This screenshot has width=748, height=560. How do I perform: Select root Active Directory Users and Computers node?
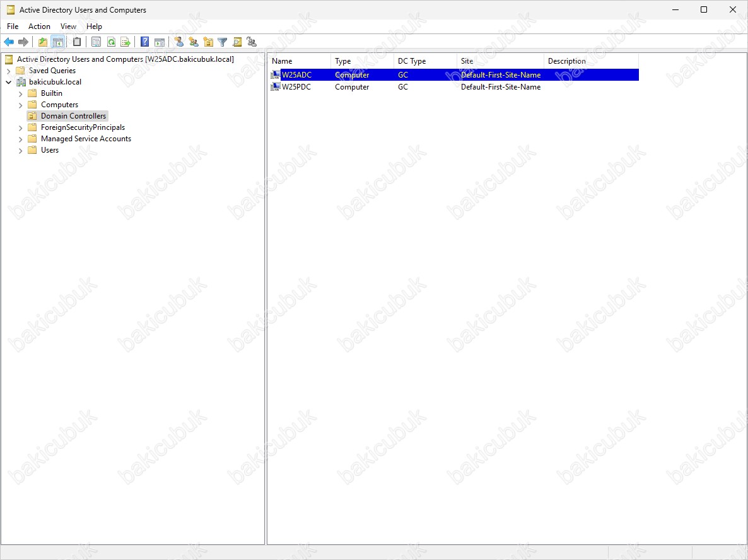126,59
